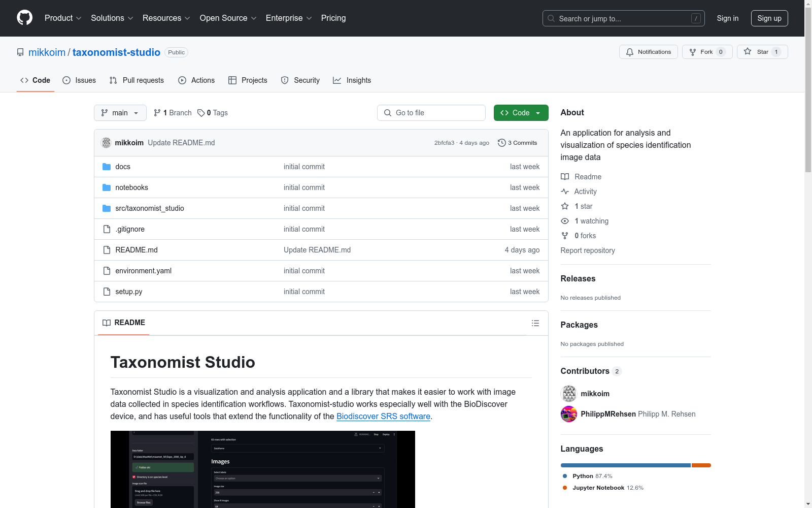Click the .gitignore file icon
Viewport: 812px width, 508px height.
click(x=107, y=229)
